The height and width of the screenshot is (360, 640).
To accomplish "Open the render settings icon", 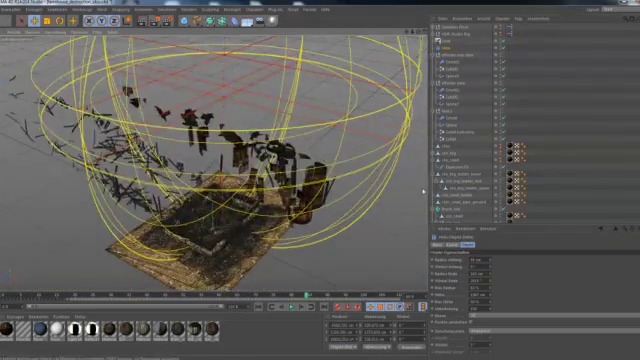I will pos(167,21).
